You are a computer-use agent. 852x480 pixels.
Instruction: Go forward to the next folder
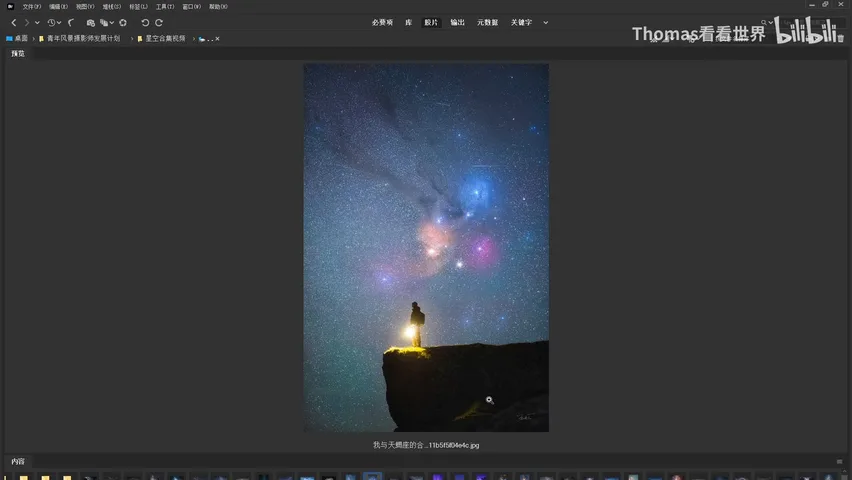pyautogui.click(x=26, y=23)
